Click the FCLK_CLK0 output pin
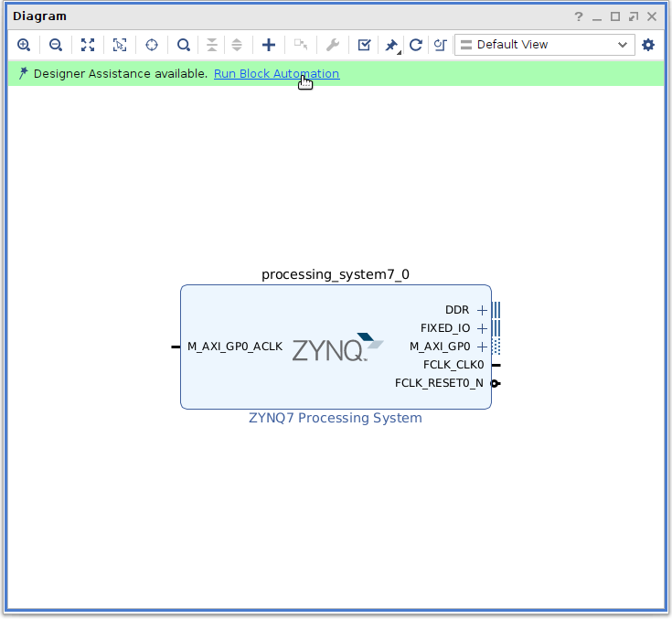 pos(496,365)
